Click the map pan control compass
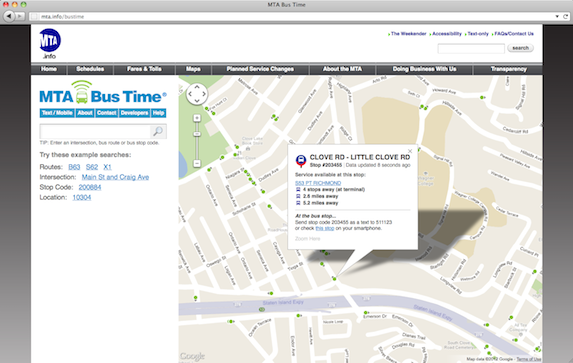The height and width of the screenshot is (363, 573). (197, 94)
